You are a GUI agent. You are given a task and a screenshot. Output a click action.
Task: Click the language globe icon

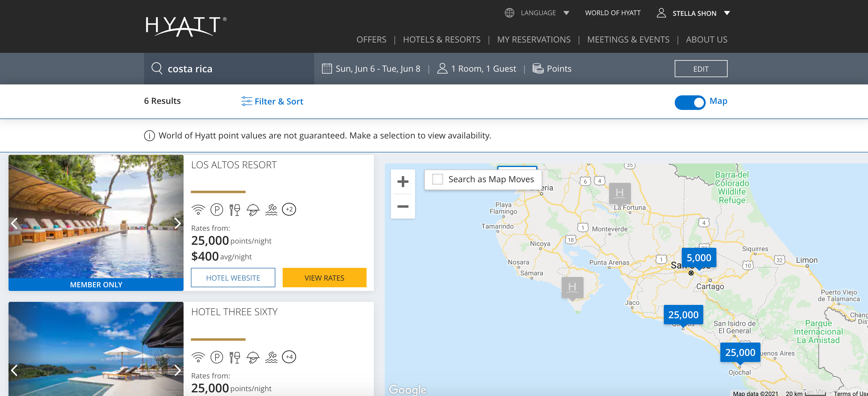tap(509, 13)
